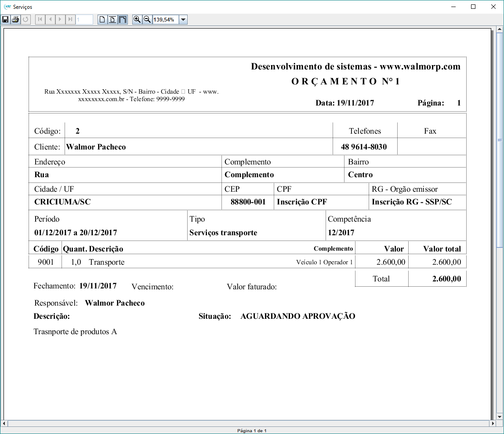Toggle actual size view

(x=102, y=19)
